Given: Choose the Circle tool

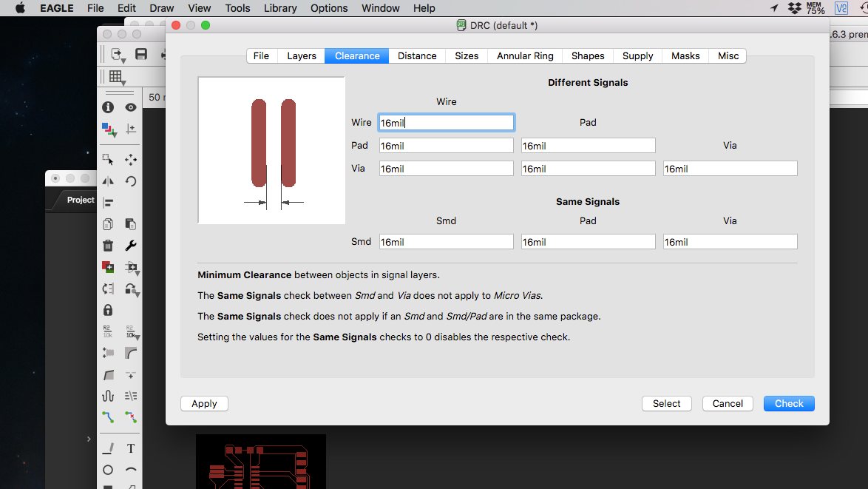Looking at the screenshot, I should [x=108, y=471].
